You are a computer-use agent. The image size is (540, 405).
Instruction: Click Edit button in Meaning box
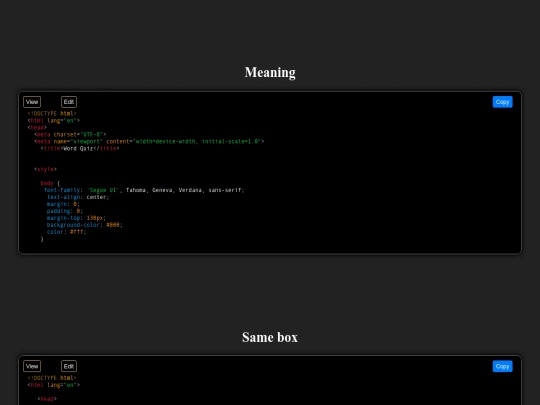point(69,102)
